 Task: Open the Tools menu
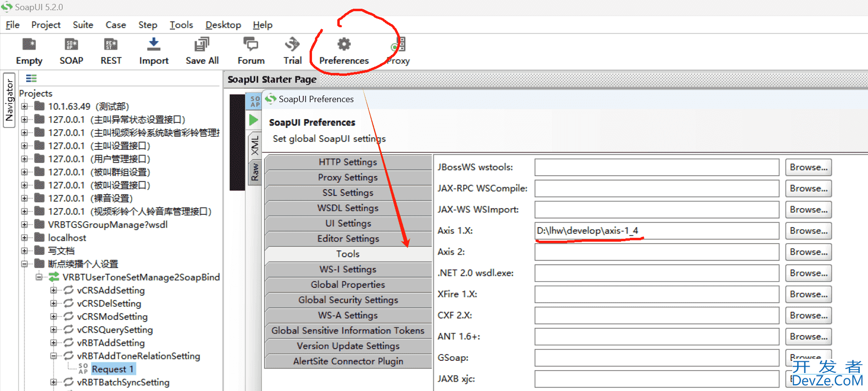(x=181, y=25)
